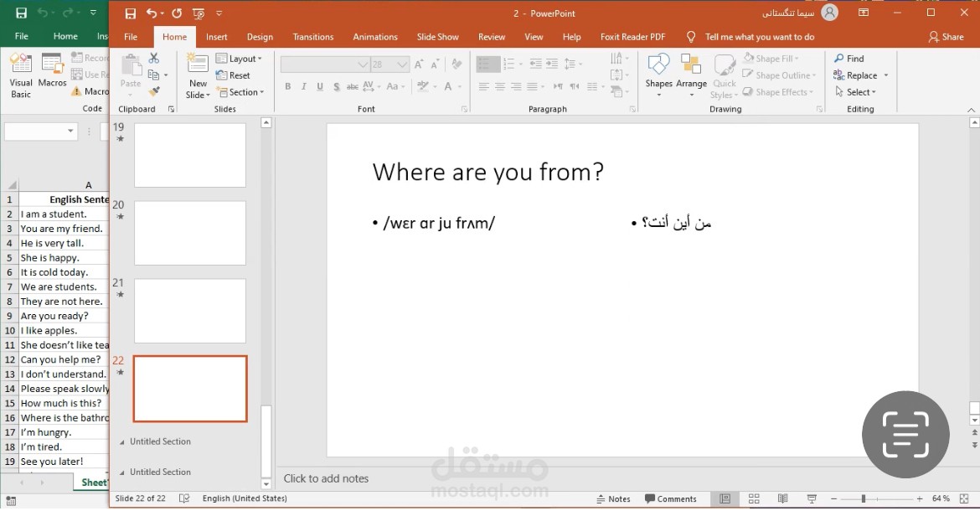Open Macros in Excel window
The height and width of the screenshot is (511, 980).
click(52, 70)
